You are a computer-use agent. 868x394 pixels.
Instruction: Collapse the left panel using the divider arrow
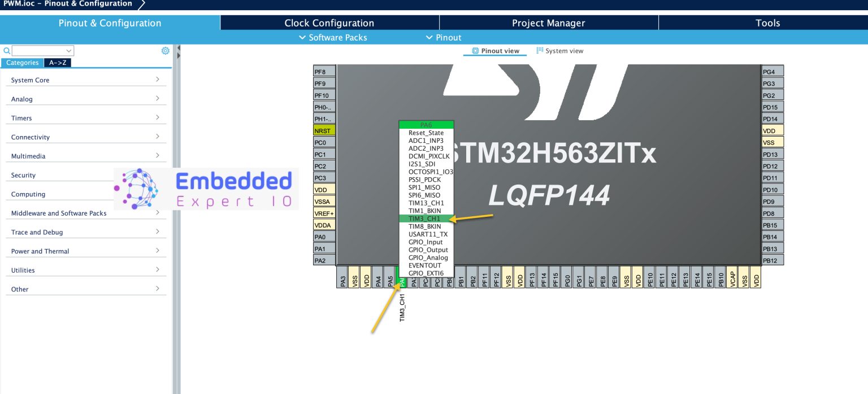pyautogui.click(x=178, y=55)
